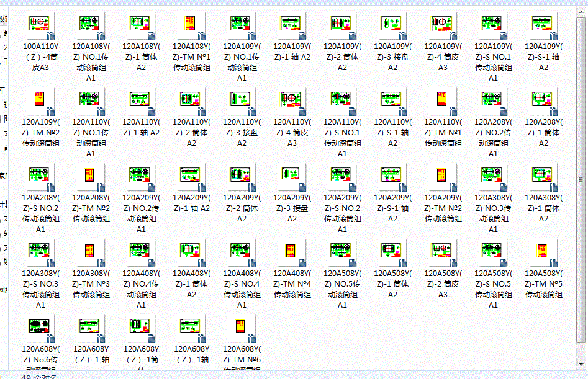This screenshot has width=588, height=379.
Task: Click the thumbnail of 120A109Y(Z)-1 轴 A2
Action: (x=291, y=25)
